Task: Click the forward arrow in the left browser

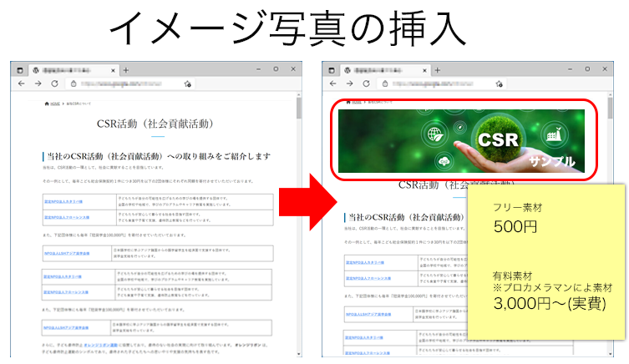Action: 38,84
